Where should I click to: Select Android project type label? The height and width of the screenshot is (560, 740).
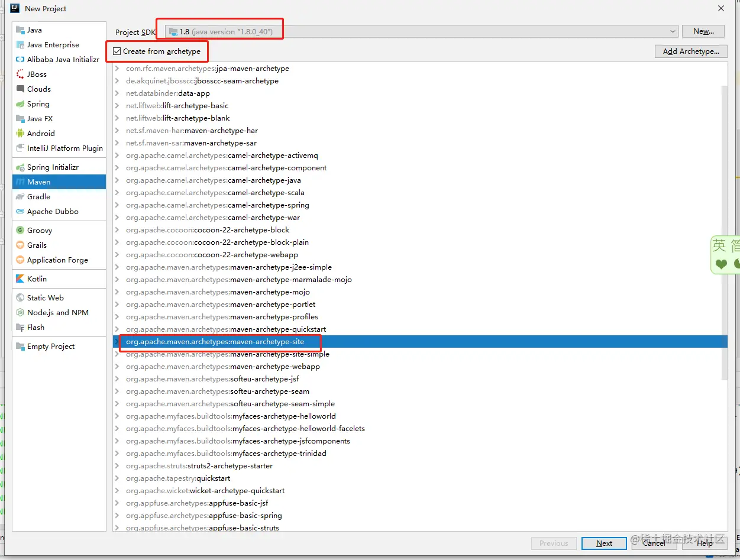pyautogui.click(x=41, y=134)
